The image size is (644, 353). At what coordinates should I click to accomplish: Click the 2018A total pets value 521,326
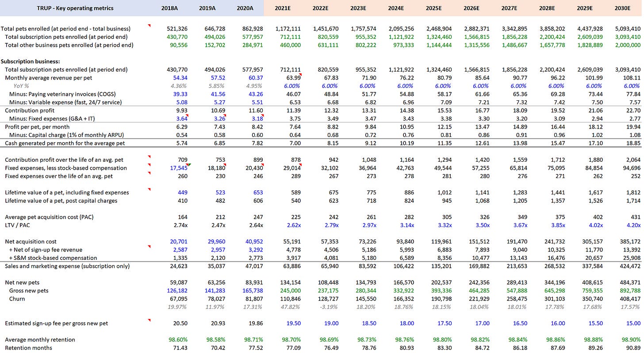pyautogui.click(x=177, y=29)
